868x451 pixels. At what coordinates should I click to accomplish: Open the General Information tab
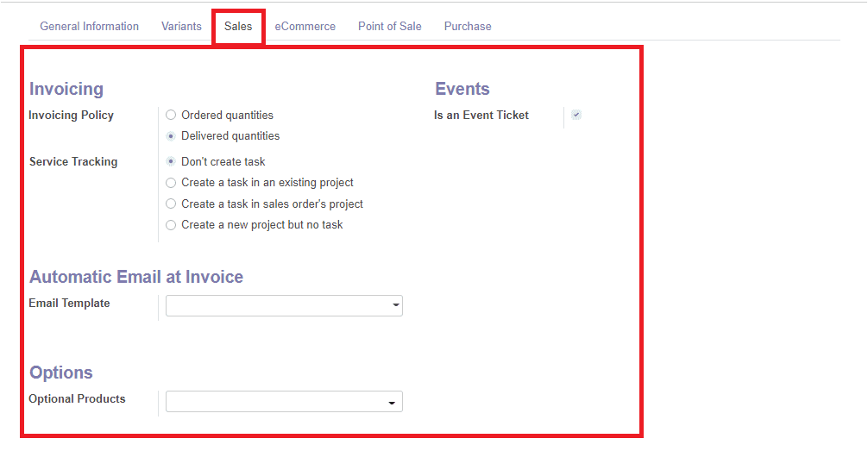tap(89, 26)
